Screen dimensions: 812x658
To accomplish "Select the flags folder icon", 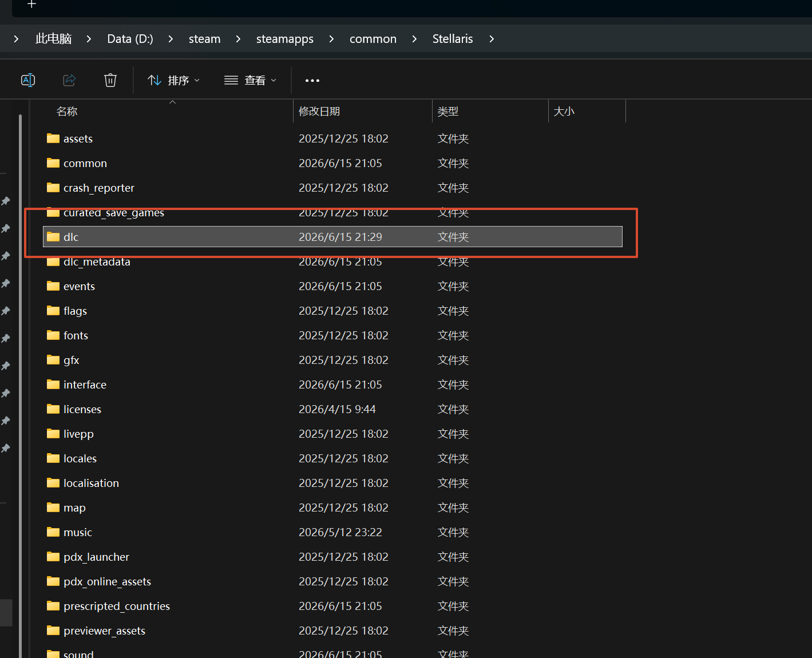I will pos(53,311).
